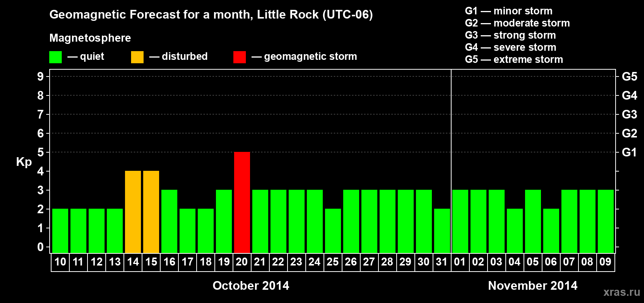Click Kp axis value 5

(x=41, y=152)
